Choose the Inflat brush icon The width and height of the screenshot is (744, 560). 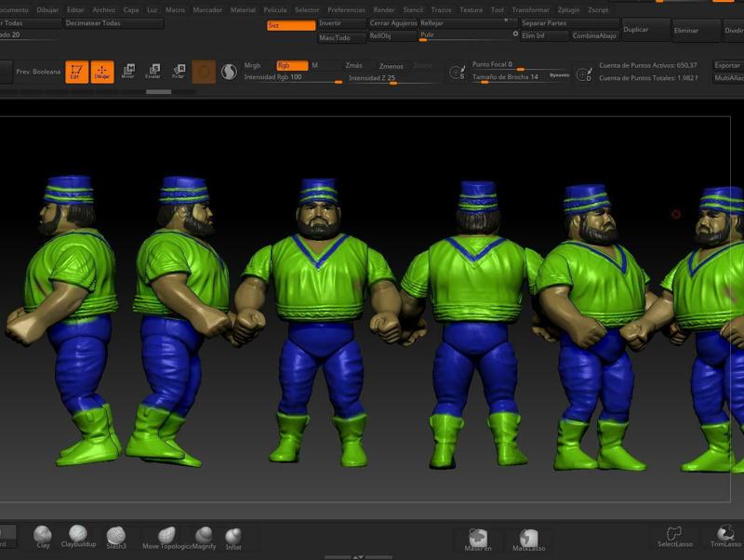coord(233,537)
